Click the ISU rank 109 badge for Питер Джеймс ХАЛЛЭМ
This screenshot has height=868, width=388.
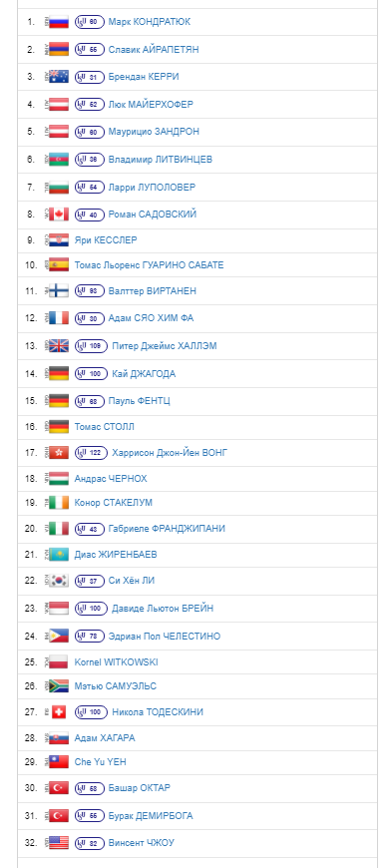tap(92, 346)
